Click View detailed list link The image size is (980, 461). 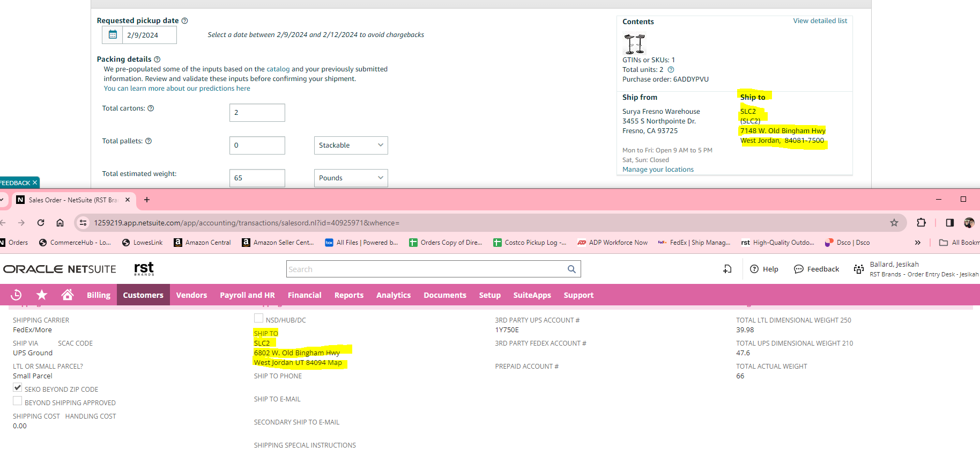(x=820, y=21)
